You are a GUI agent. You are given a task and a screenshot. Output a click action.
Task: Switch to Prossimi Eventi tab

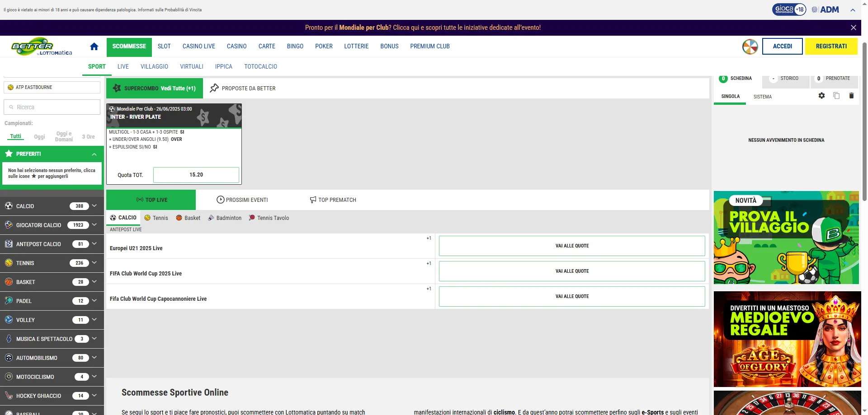coord(242,200)
